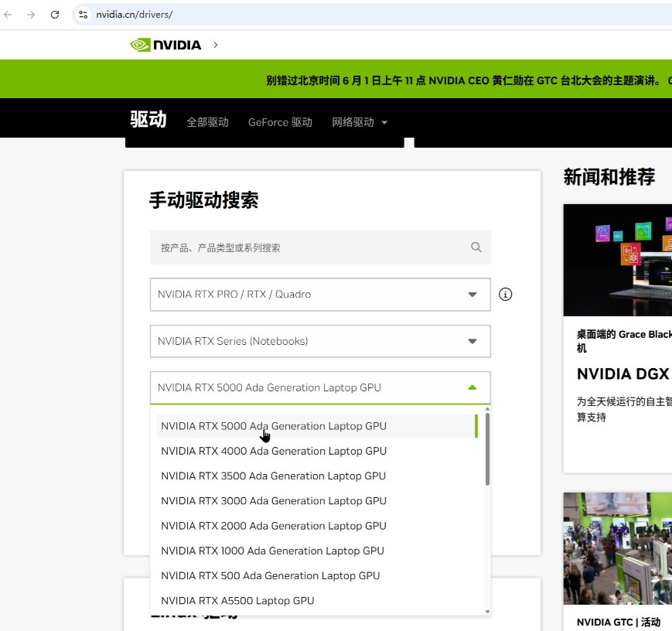The width and height of the screenshot is (672, 631).
Task: Click the browser forward arrow
Action: (x=31, y=15)
